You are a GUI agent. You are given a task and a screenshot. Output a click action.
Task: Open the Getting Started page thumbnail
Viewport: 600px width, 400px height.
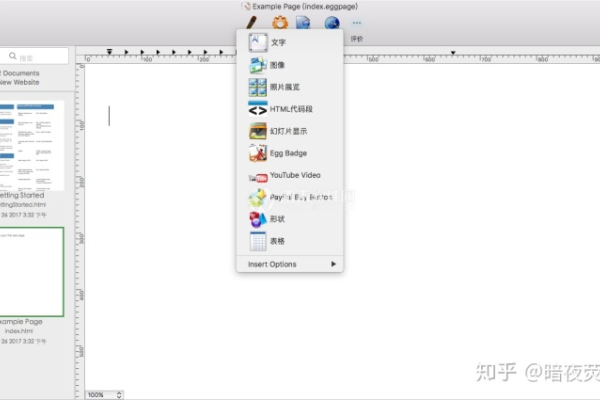point(31,145)
